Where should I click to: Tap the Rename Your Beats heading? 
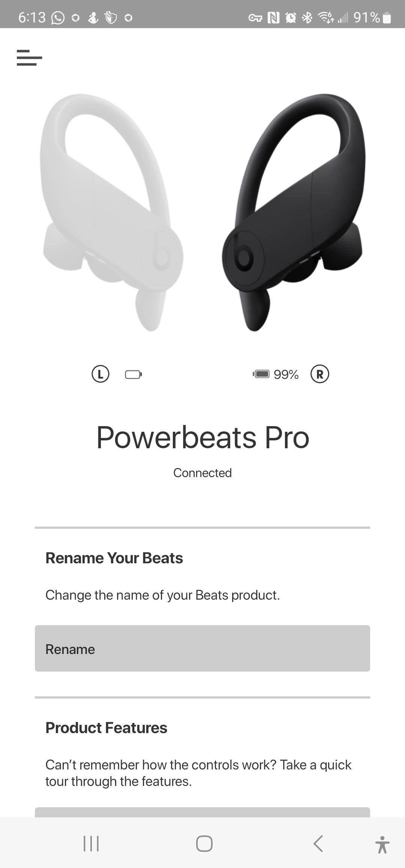(x=114, y=558)
